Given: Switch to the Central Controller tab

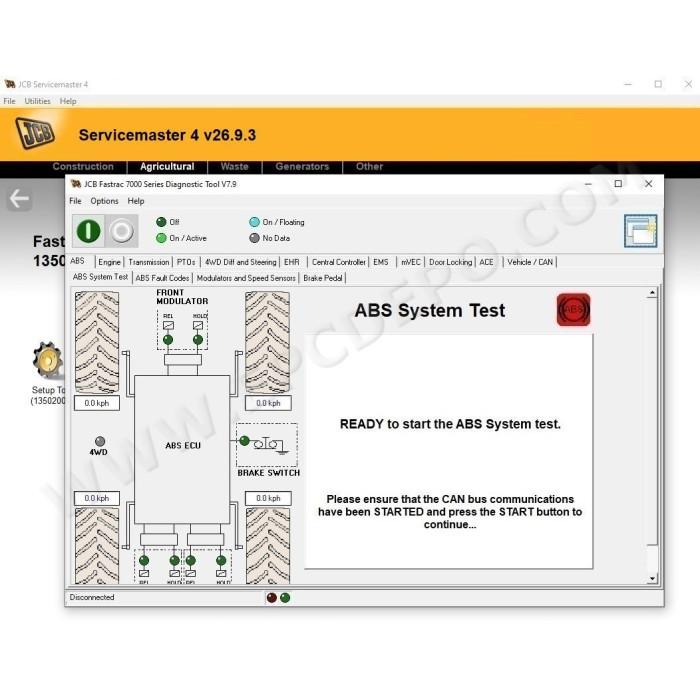Looking at the screenshot, I should pos(339,262).
